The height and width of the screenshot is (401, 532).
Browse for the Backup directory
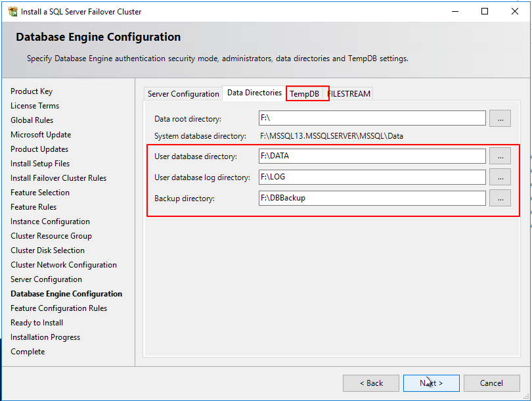500,199
